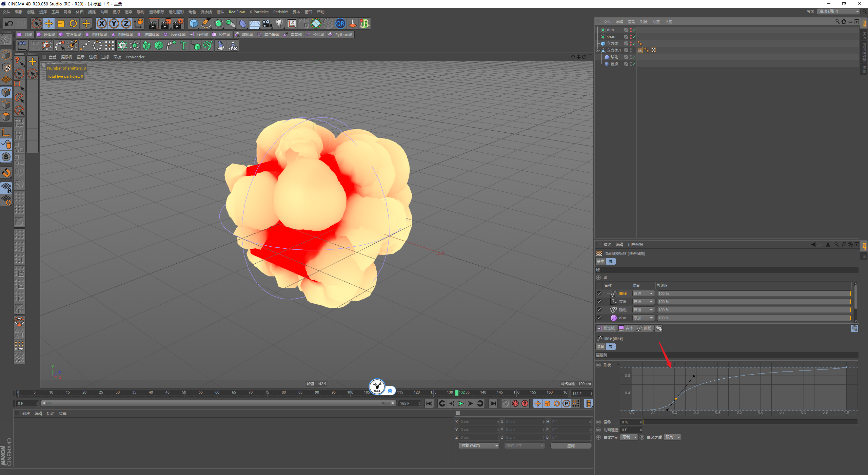Viewport: 868px width, 475px height.
Task: Collapse the 立方体.1 tree node
Action: click(598, 50)
